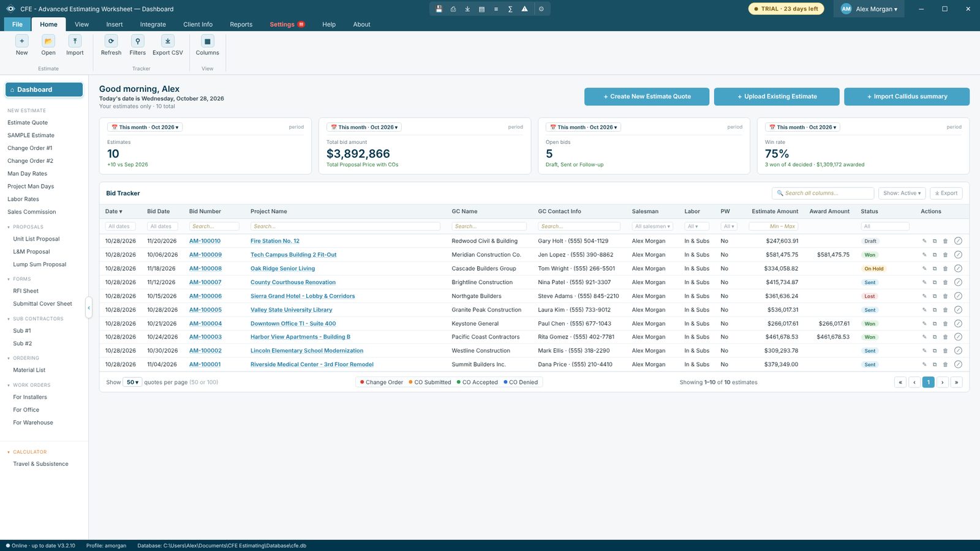Open the File tab
980x551 pixels.
point(17,24)
